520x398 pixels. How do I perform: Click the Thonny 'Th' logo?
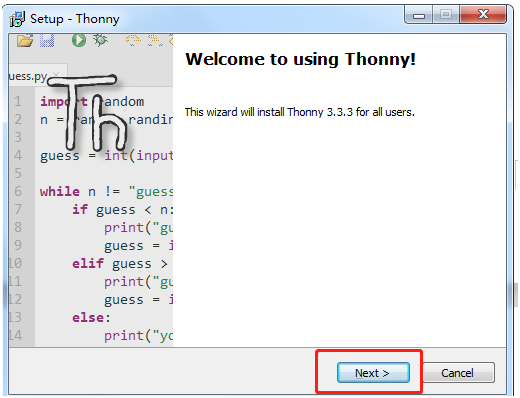(x=88, y=112)
